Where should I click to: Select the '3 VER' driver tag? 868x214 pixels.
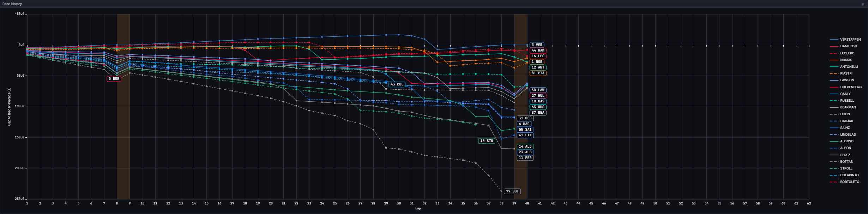click(x=537, y=45)
